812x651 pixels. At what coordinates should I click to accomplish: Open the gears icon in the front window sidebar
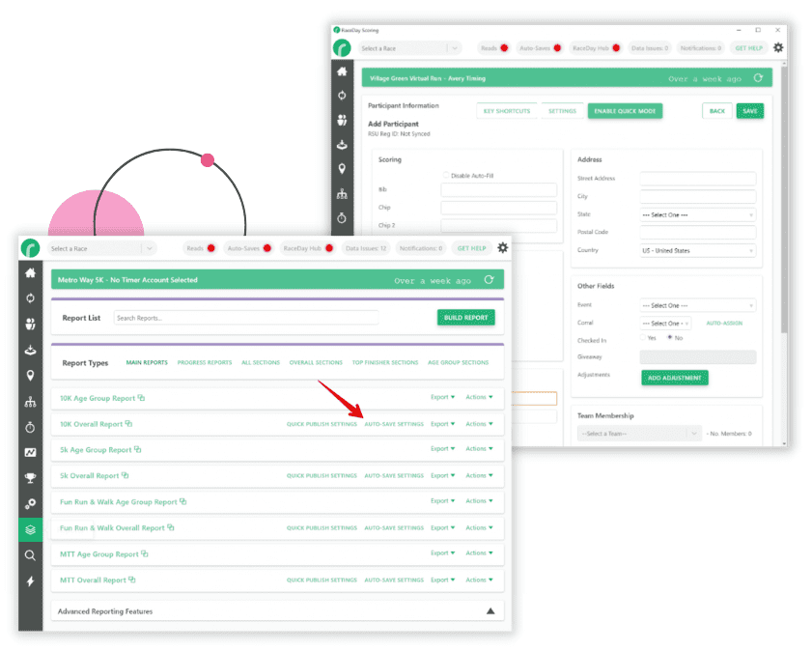tap(31, 503)
